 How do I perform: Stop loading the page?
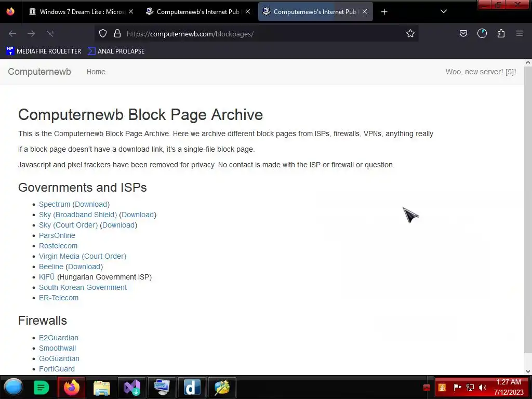[50, 34]
